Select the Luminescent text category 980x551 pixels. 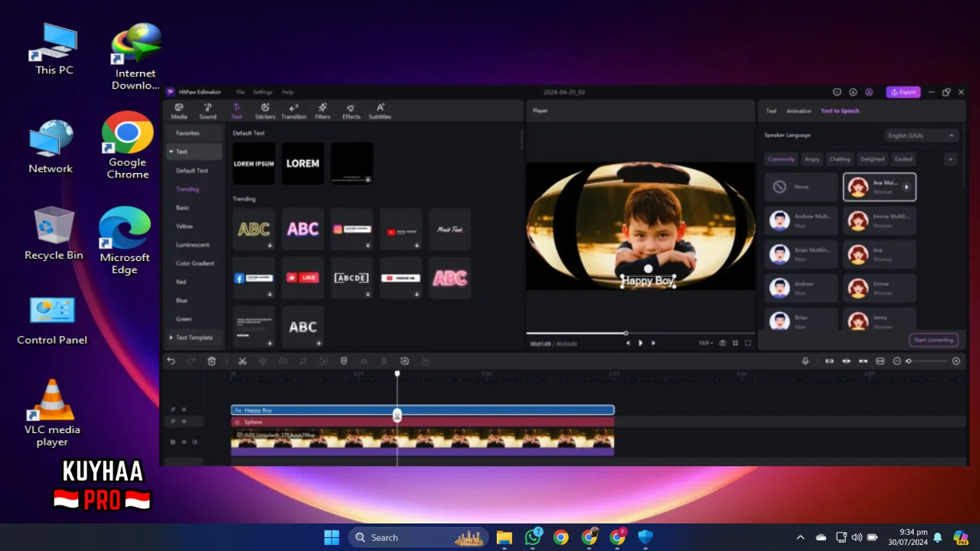[192, 245]
